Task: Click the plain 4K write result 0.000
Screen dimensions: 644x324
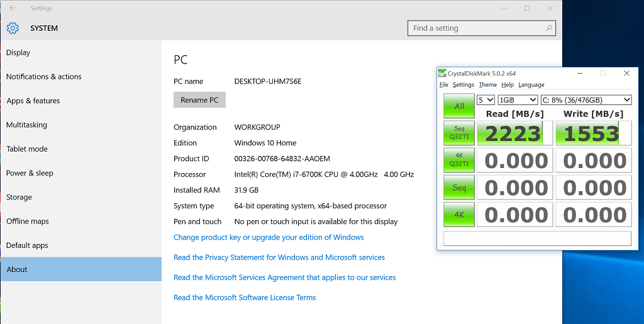Action: pos(594,215)
